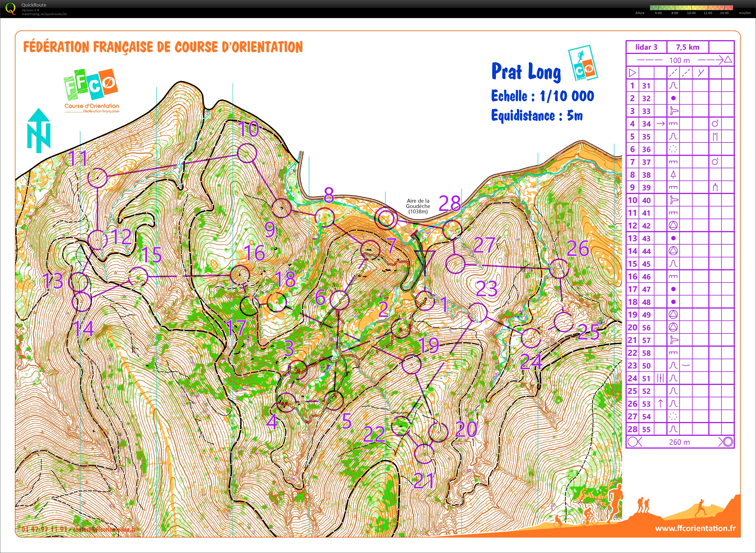The width and height of the screenshot is (756, 553).
Task: Open the www.ffcorientation.fr link
Action: pos(695,528)
